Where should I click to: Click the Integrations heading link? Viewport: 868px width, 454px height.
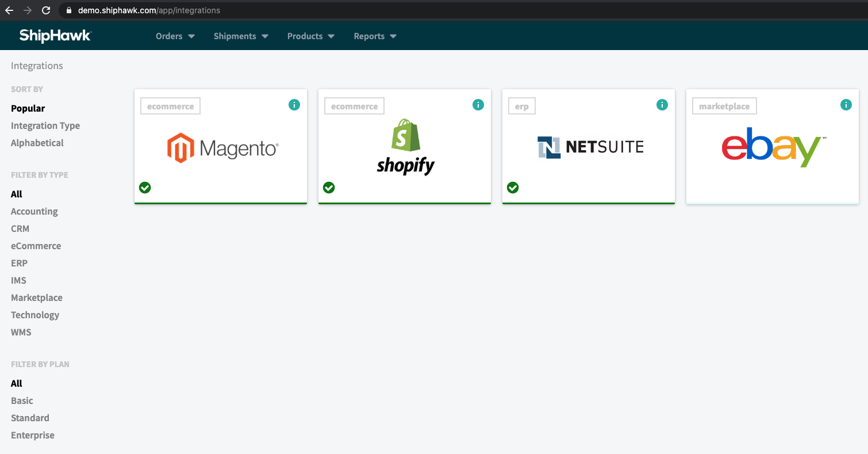click(37, 66)
